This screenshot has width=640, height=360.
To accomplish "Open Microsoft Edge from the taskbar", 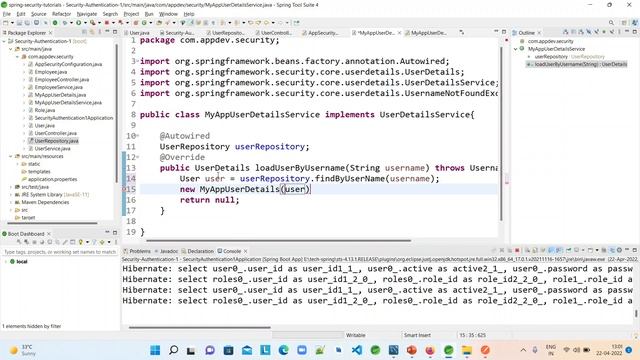I will (283, 350).
